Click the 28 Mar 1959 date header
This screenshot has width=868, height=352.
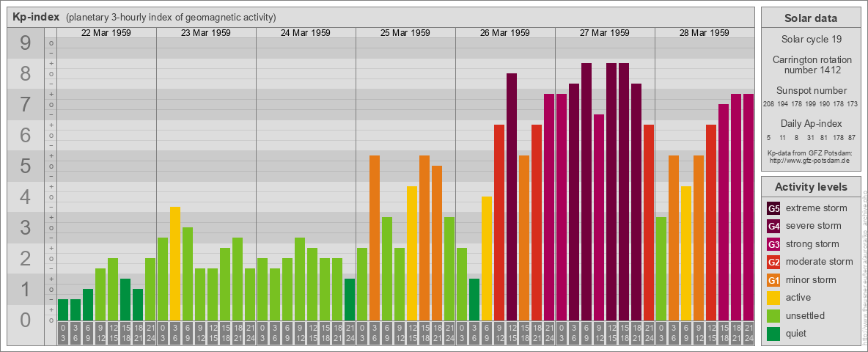[x=704, y=33]
